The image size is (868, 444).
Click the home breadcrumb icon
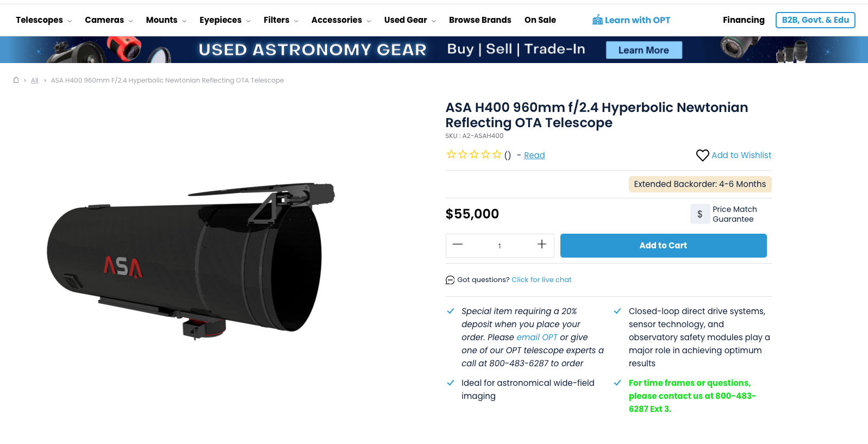(16, 80)
